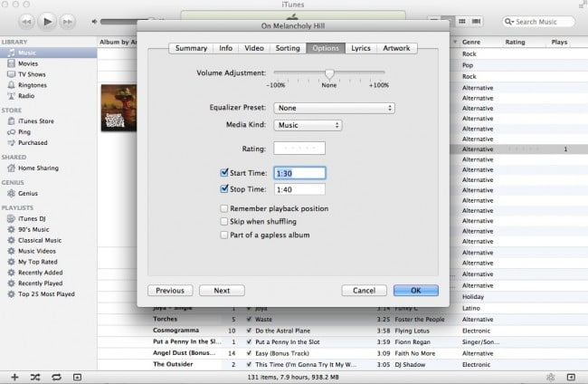Click the Play button in iTunes toolbar
Viewport: 588px width, 384px height.
click(x=47, y=22)
